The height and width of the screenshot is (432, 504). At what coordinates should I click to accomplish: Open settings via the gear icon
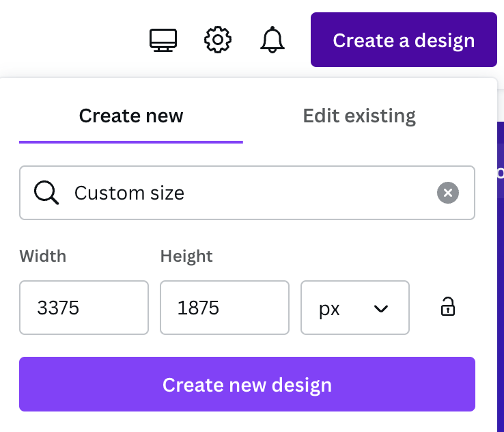point(218,40)
